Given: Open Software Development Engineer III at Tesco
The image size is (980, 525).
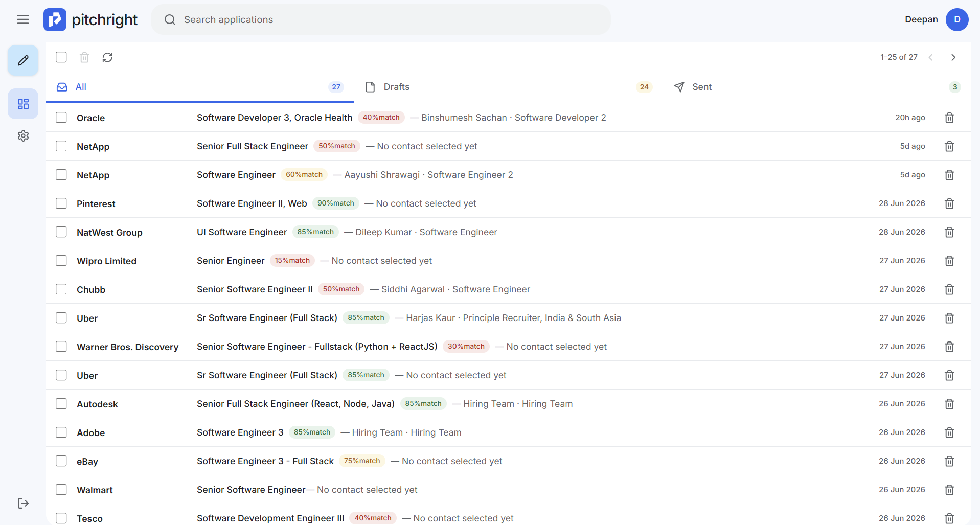Looking at the screenshot, I should 270,518.
